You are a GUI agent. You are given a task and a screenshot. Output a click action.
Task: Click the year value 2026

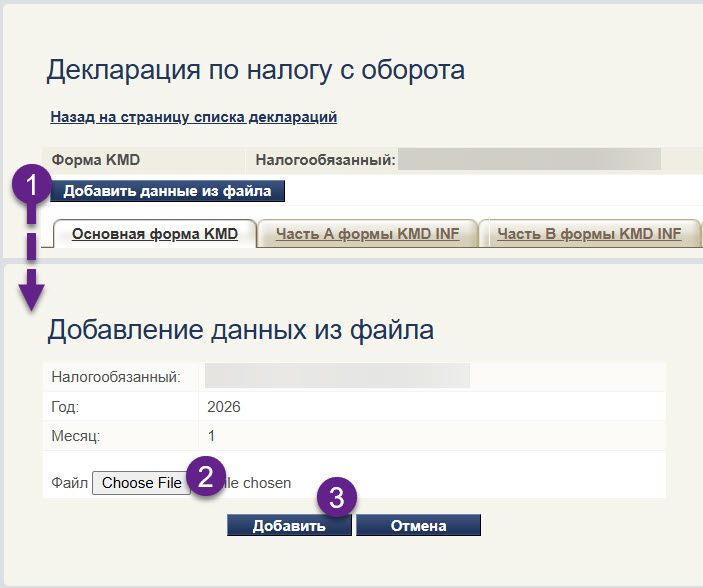pyautogui.click(x=223, y=407)
